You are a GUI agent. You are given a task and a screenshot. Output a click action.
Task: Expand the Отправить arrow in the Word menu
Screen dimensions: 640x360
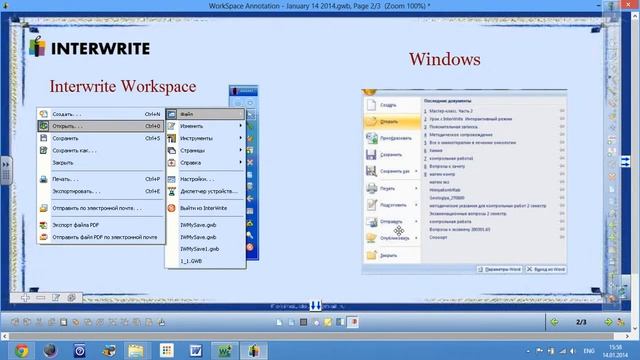click(x=416, y=221)
